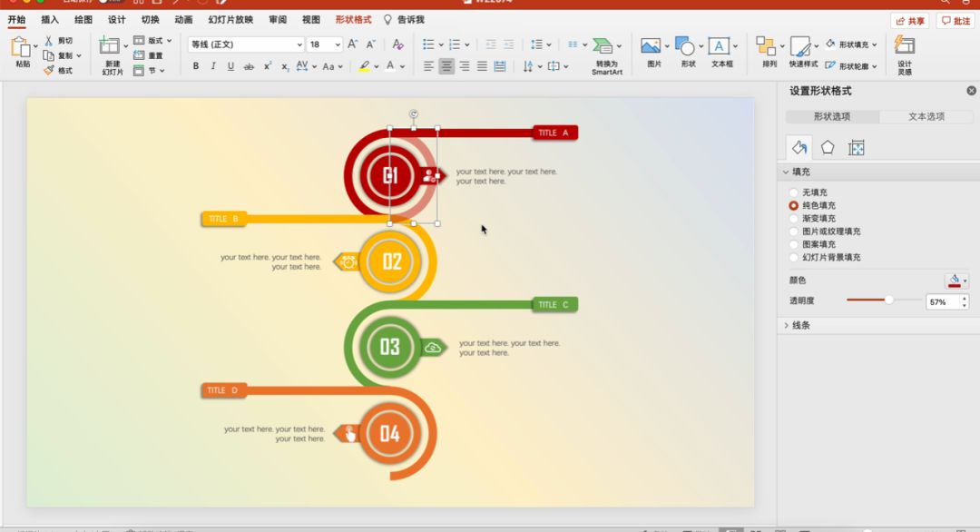This screenshot has height=532, width=980.
Task: Switch to the Slide Show (幻灯片放映) tab
Action: click(x=230, y=20)
